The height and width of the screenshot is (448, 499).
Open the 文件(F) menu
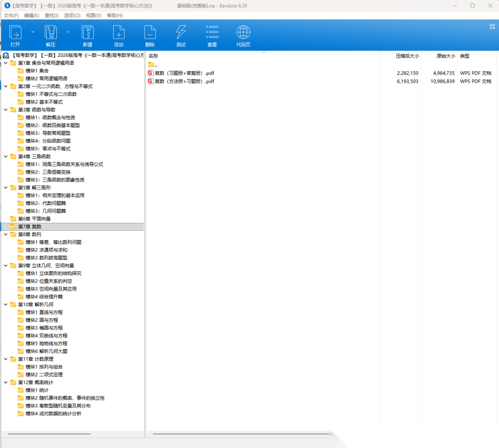[x=11, y=15]
